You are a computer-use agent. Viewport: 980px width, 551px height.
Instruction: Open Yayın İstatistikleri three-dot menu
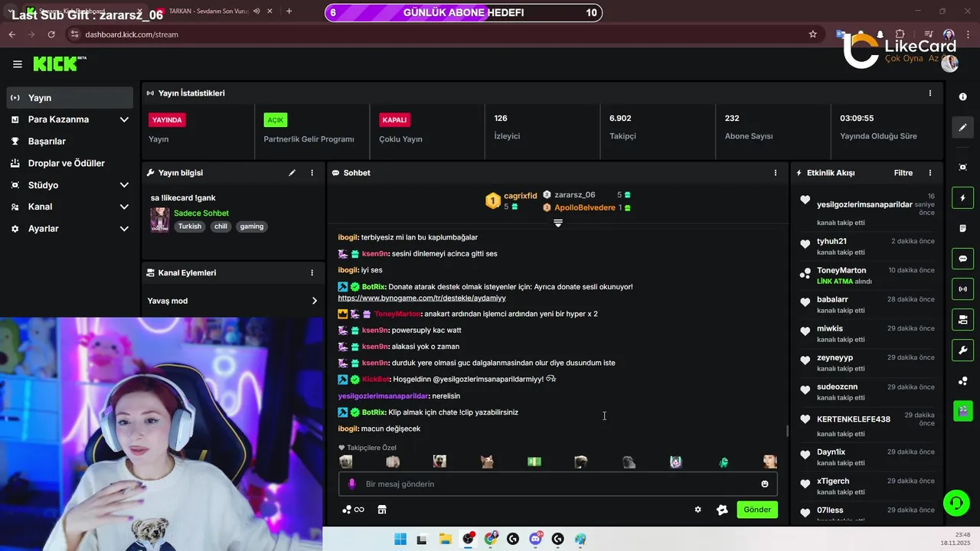click(x=930, y=93)
